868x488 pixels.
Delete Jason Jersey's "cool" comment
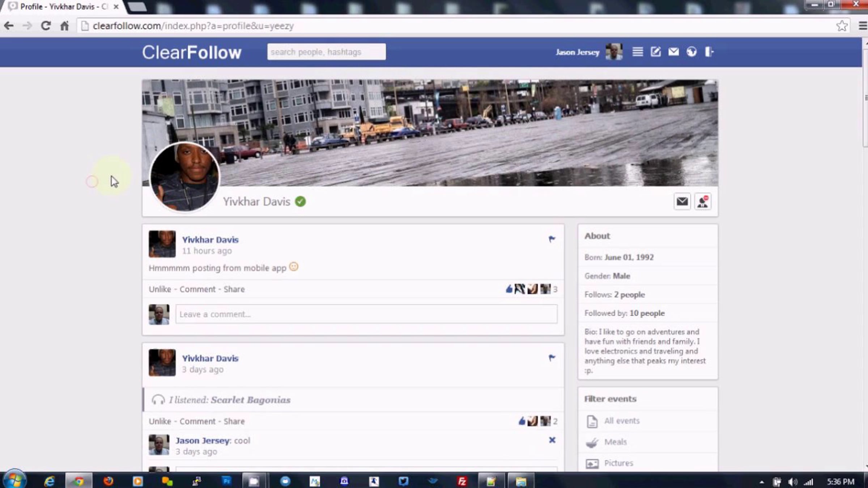pos(552,440)
